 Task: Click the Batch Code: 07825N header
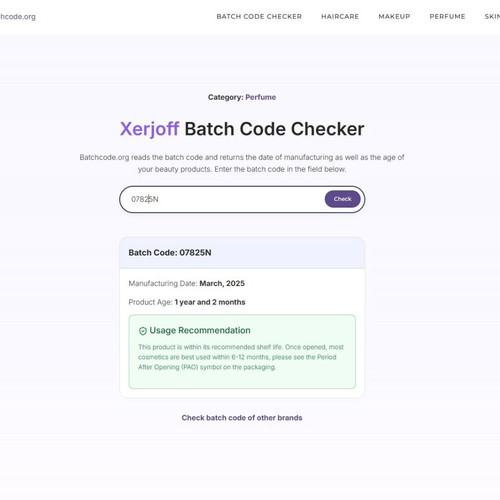coord(170,253)
